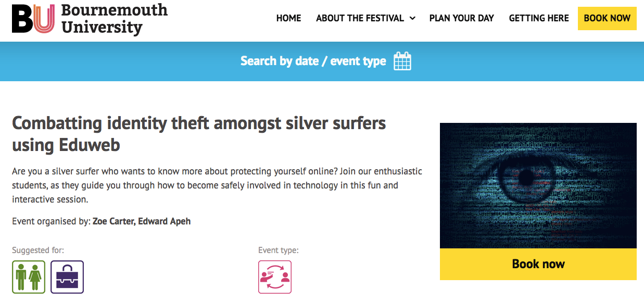Open the eye image thumbnail
The height and width of the screenshot is (302, 644).
538,185
